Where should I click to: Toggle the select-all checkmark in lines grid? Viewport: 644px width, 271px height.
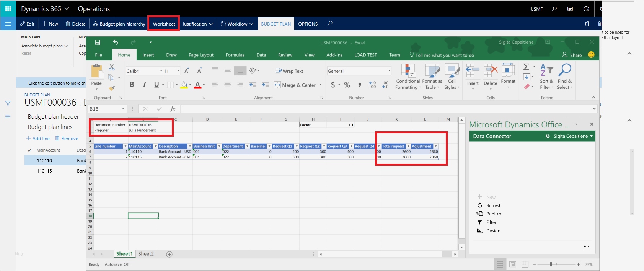click(29, 150)
